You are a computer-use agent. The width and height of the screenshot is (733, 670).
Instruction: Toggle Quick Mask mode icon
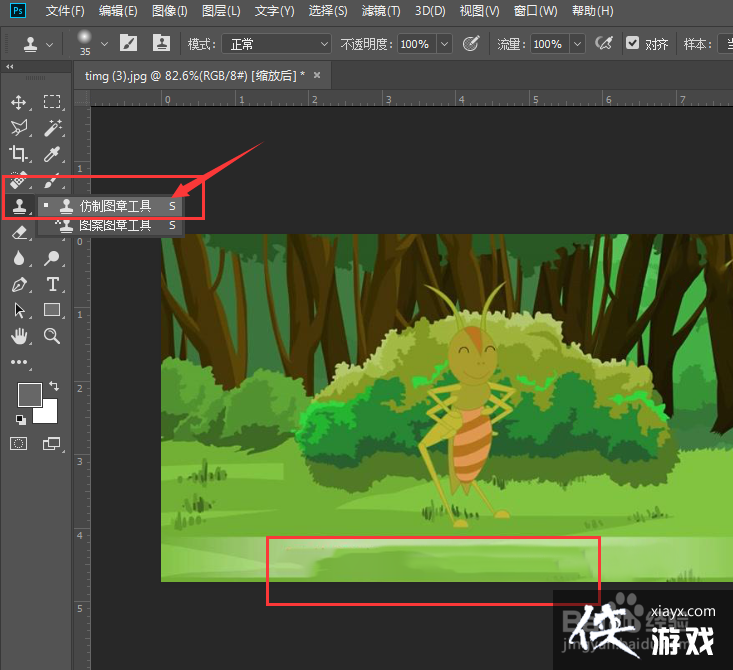[x=19, y=443]
